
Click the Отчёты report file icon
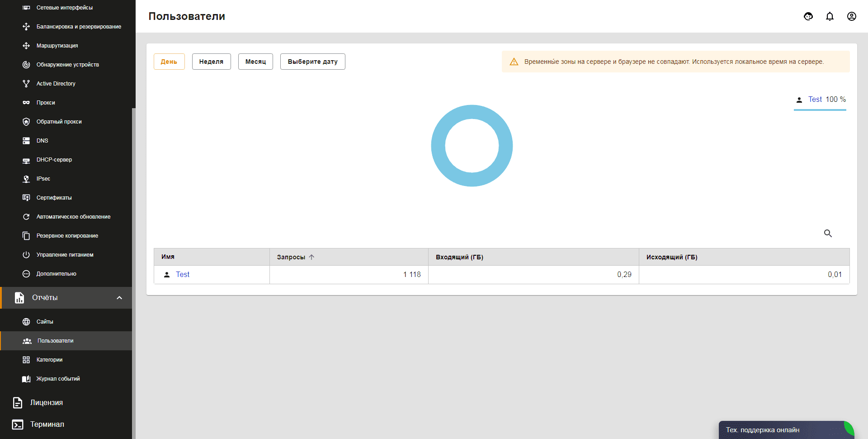[19, 298]
